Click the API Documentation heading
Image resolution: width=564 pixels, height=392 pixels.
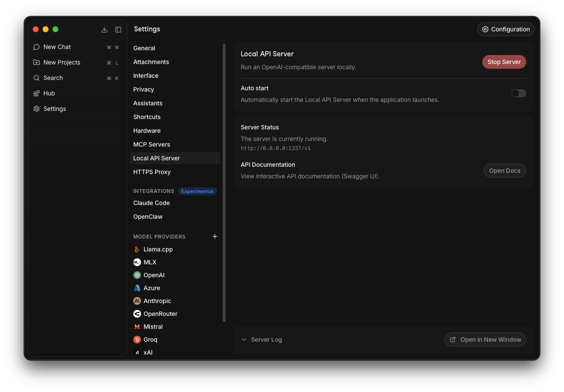(268, 165)
